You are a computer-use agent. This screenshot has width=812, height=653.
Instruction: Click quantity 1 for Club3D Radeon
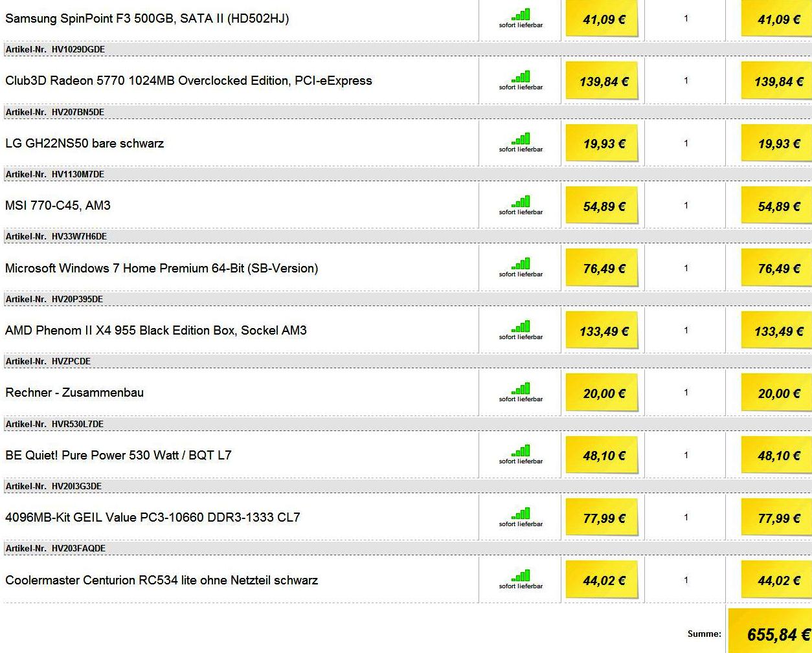tap(686, 80)
